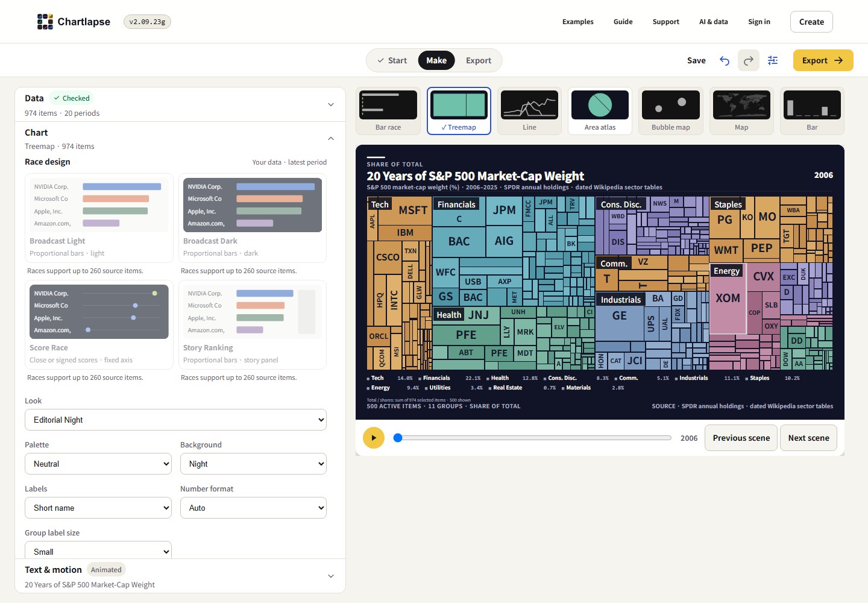Select the Bubble map chart type
The width and height of the screenshot is (868, 603).
coord(670,111)
